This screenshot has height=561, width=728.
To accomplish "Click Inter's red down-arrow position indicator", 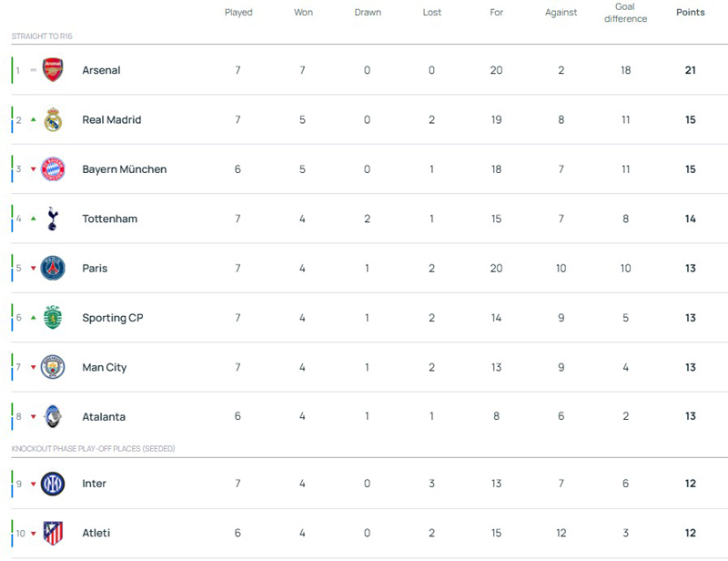I will point(34,484).
